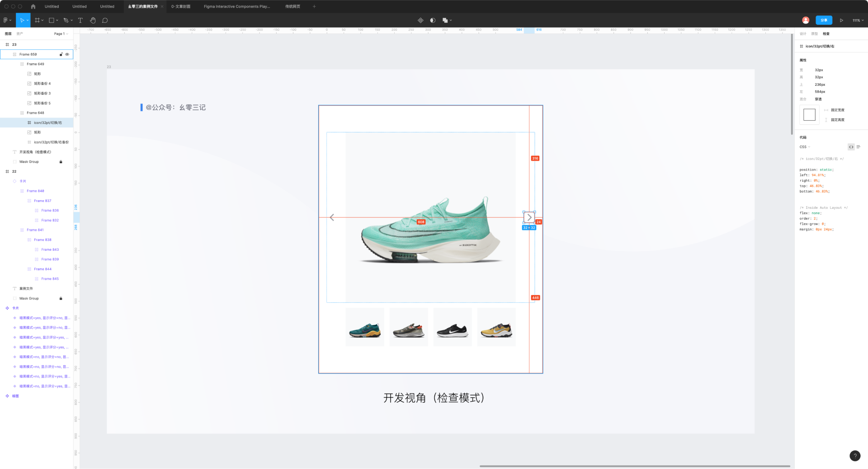Image resolution: width=868 pixels, height=469 pixels.
Task: Switch to the 0-文章封面 file tab
Action: 181,6
